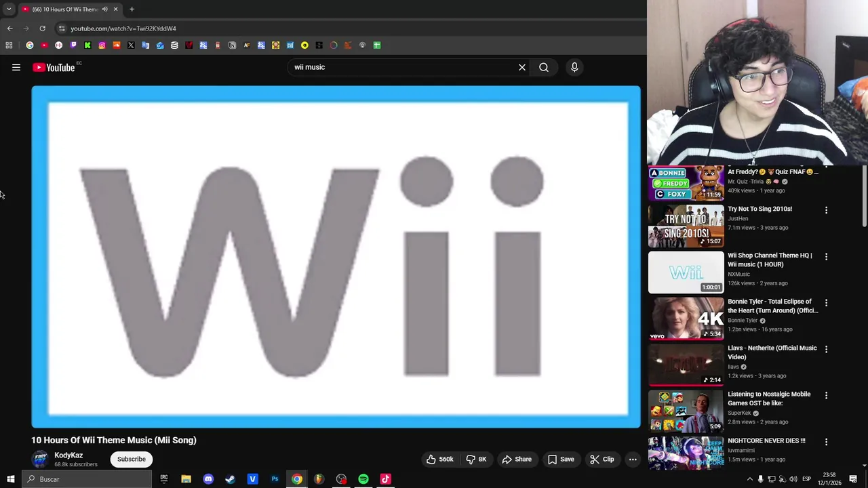
Task: Mute the tab via speaker icon
Action: click(x=104, y=9)
